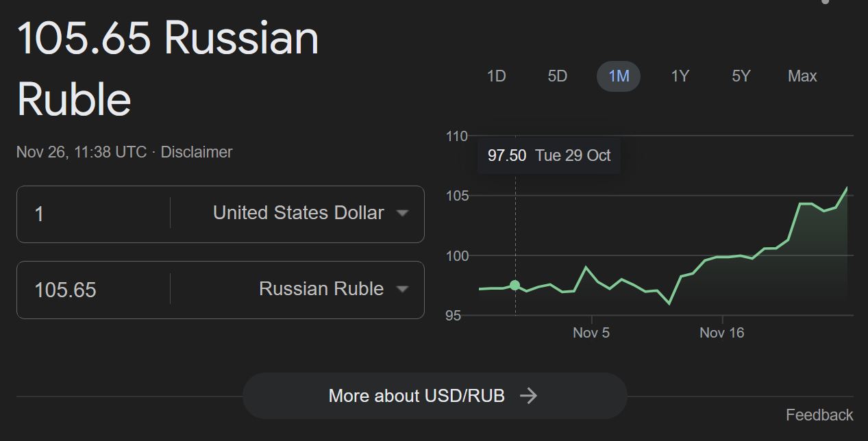The image size is (868, 441).
Task: Show the 5Y chart range
Action: pyautogui.click(x=741, y=76)
